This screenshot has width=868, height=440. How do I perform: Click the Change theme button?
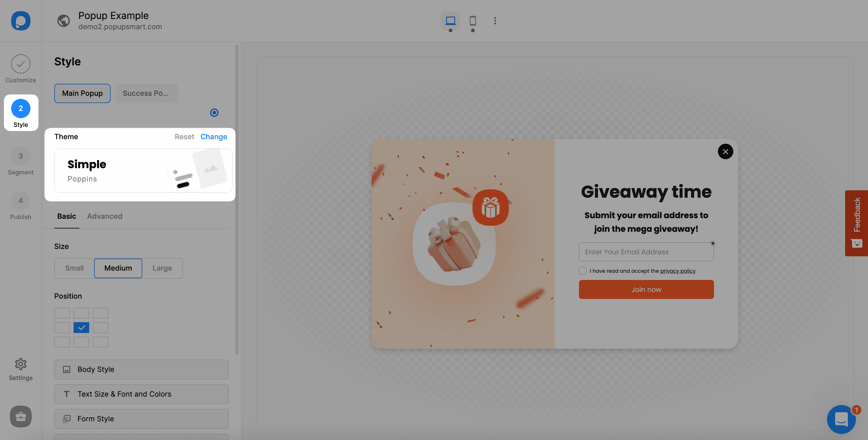(214, 137)
